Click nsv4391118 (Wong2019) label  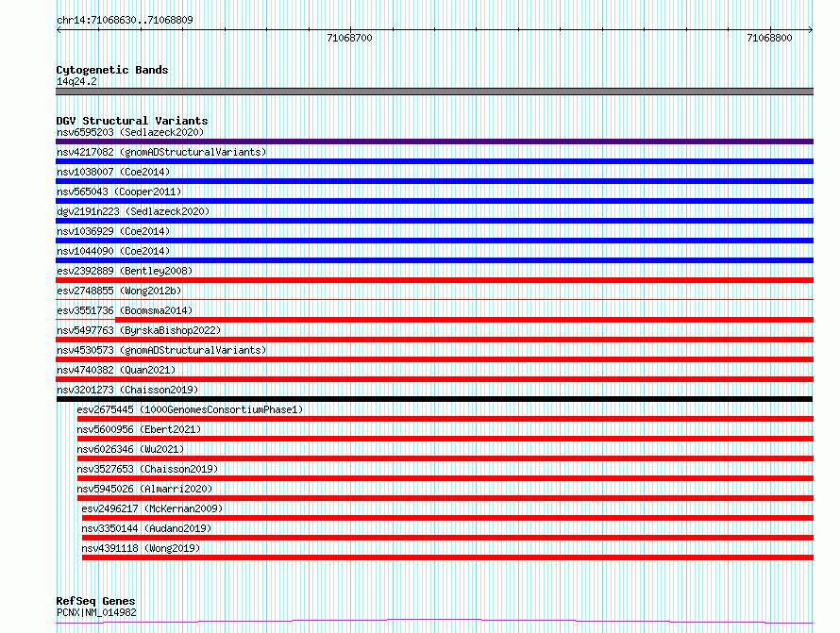141,548
